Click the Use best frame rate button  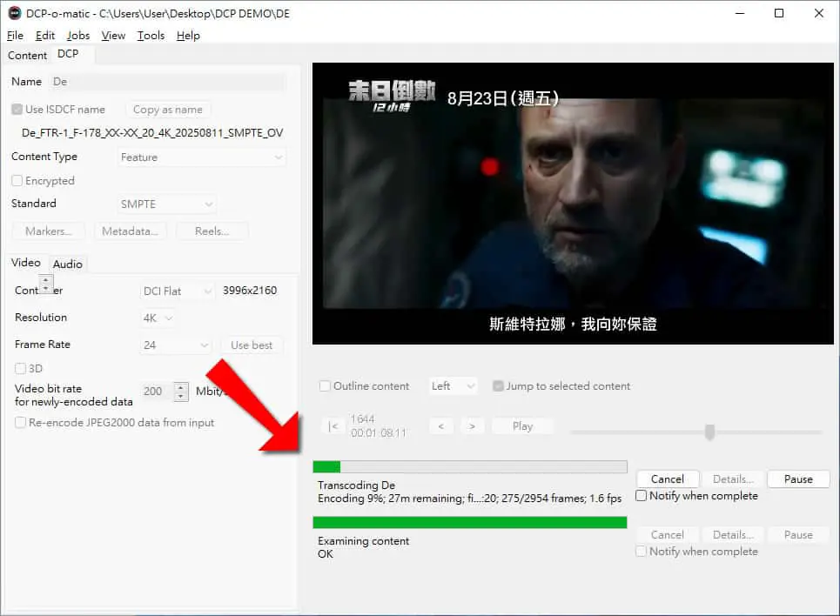click(252, 345)
